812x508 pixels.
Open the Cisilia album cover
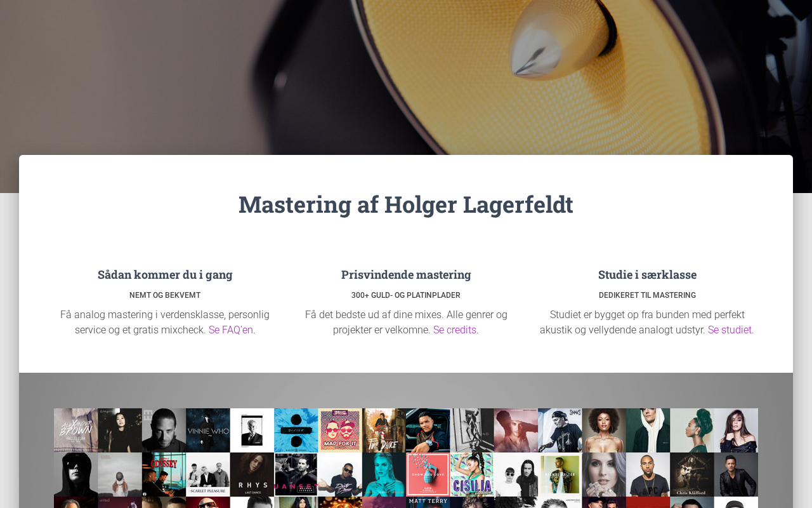point(472,474)
